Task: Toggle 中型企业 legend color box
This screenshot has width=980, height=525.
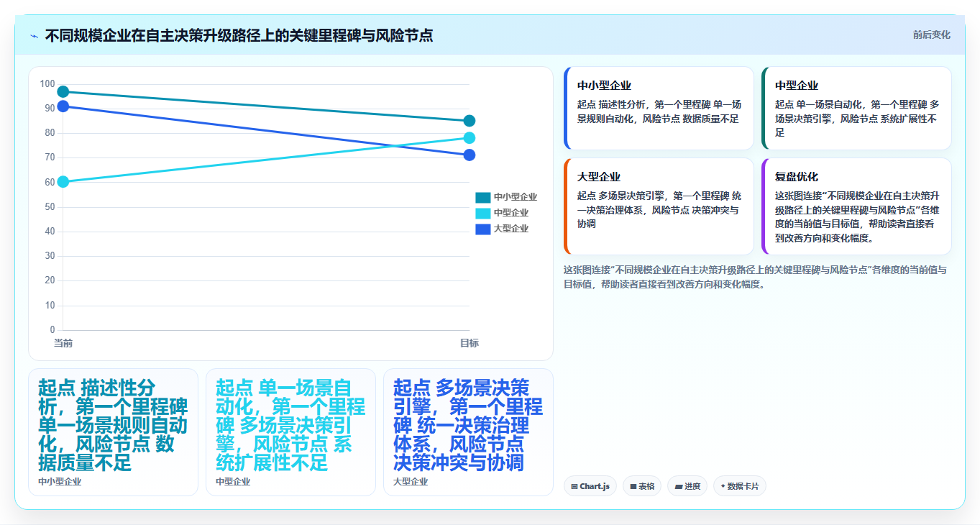Action: pos(482,213)
